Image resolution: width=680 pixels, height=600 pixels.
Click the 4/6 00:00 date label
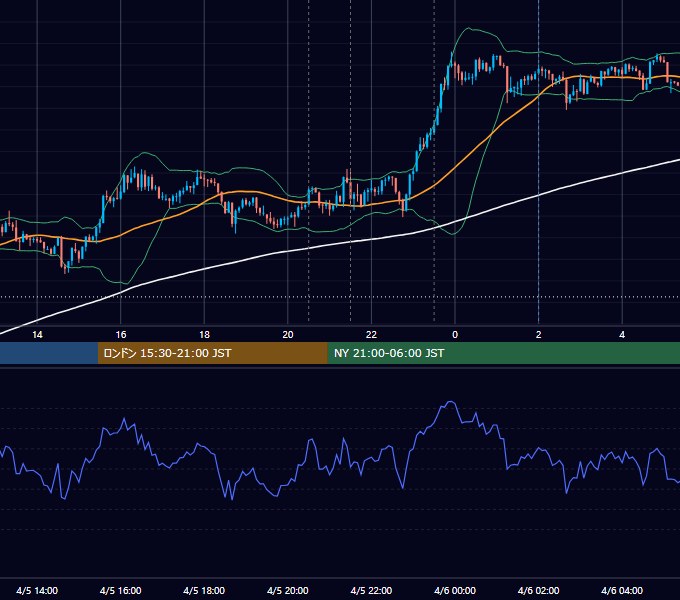455,590
